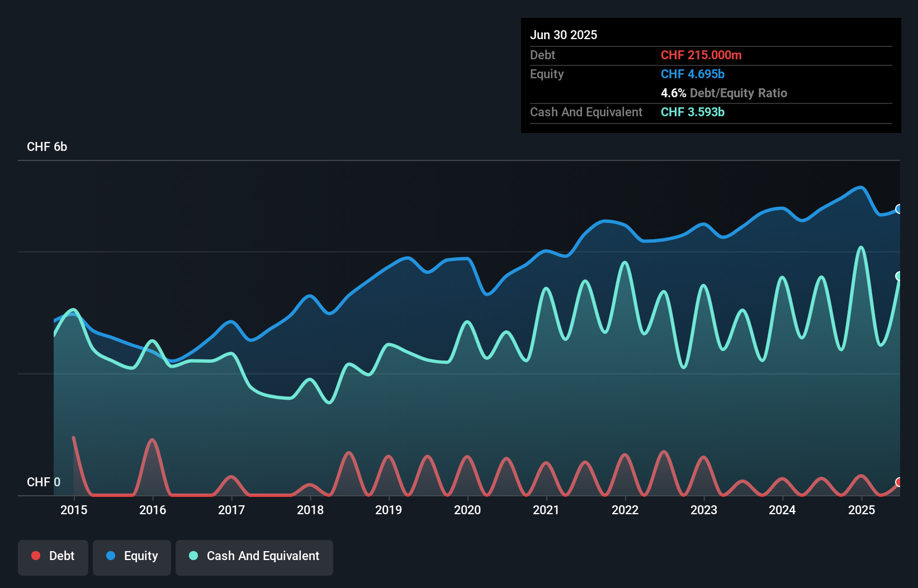Screen dimensions: 918x588
Task: Click the teal Cash endpoint marker
Action: point(899,276)
